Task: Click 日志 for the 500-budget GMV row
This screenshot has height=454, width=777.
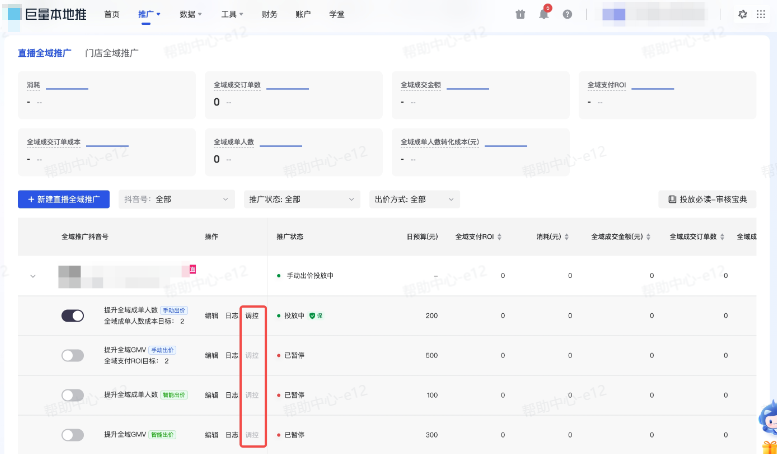Action: [232, 355]
